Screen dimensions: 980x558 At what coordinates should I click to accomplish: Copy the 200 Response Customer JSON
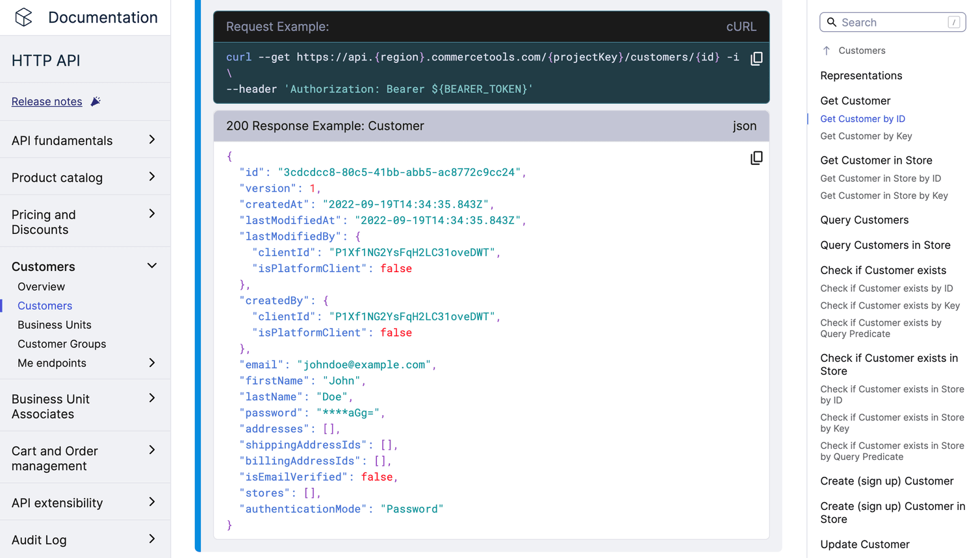[756, 157]
